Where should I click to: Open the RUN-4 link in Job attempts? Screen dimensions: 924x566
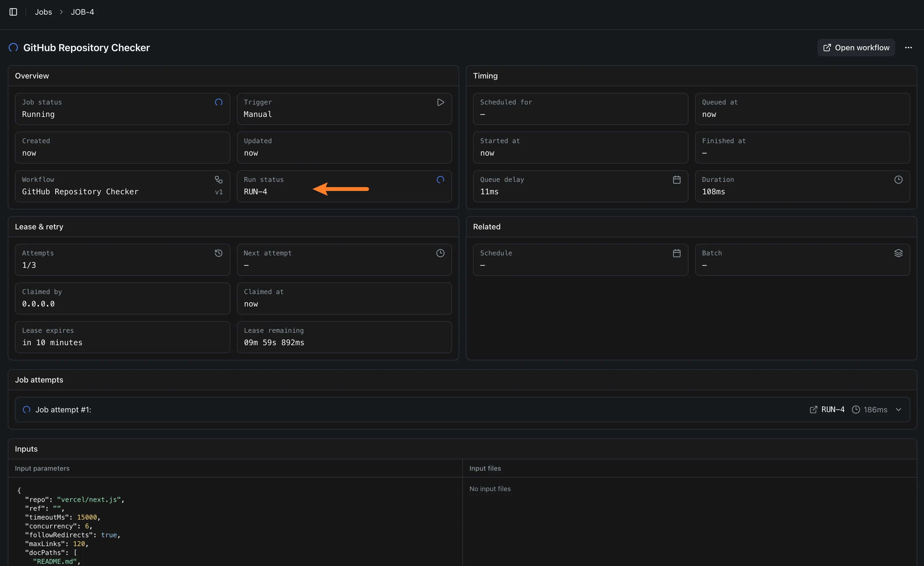click(827, 410)
